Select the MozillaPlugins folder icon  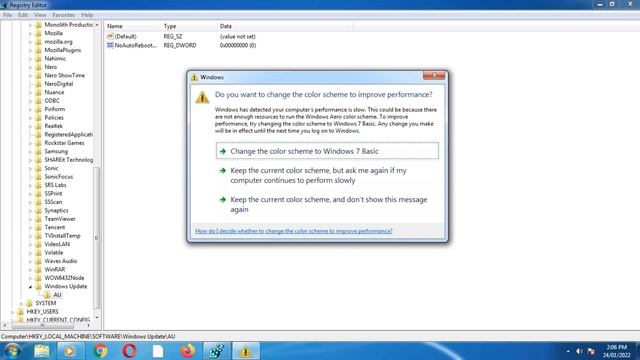click(x=38, y=50)
